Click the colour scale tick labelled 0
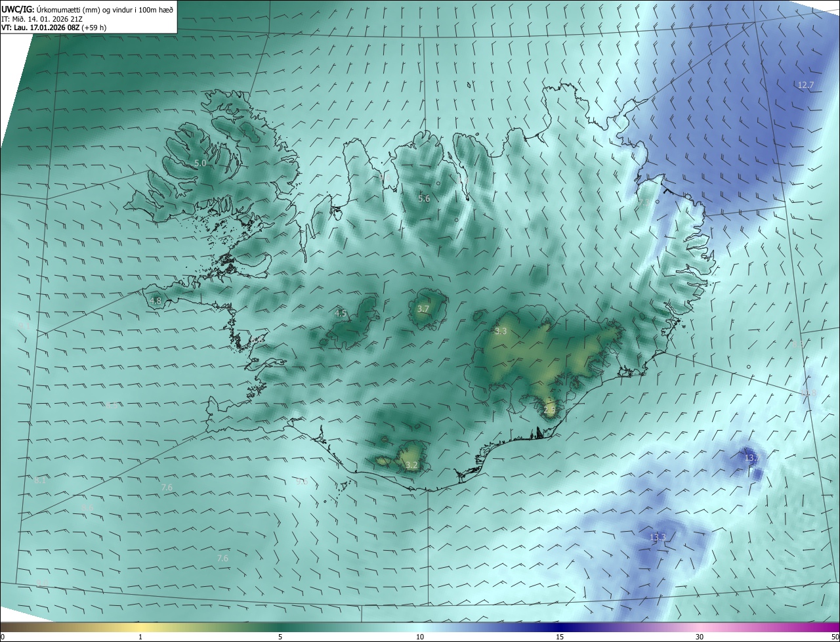This screenshot has height=642, width=840. point(3,637)
